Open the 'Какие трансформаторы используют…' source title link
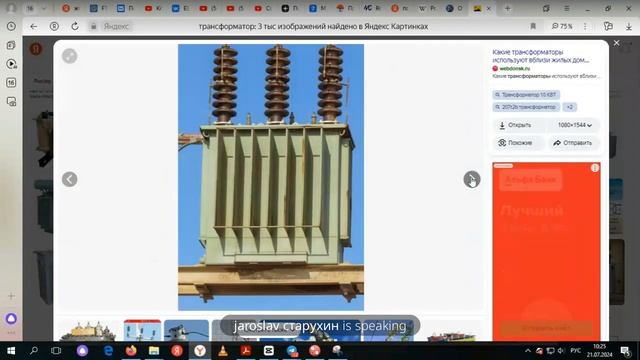This screenshot has height=360, width=640. 540,56
